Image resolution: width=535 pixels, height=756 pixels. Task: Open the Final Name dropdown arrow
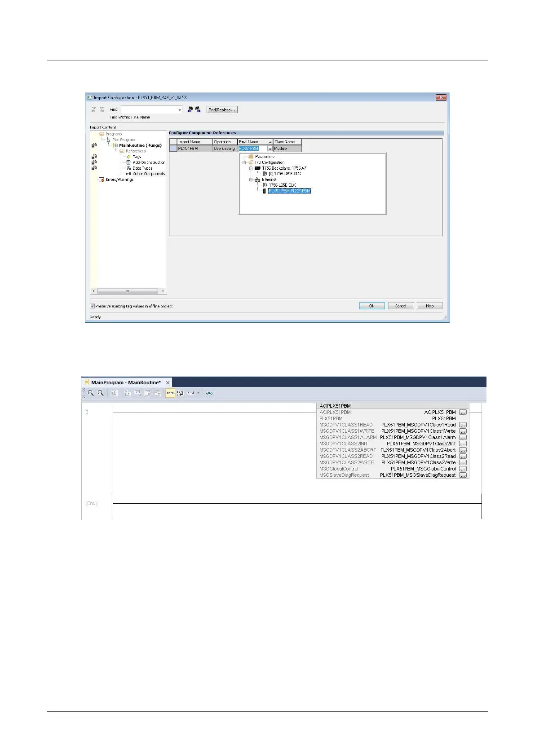[270, 149]
